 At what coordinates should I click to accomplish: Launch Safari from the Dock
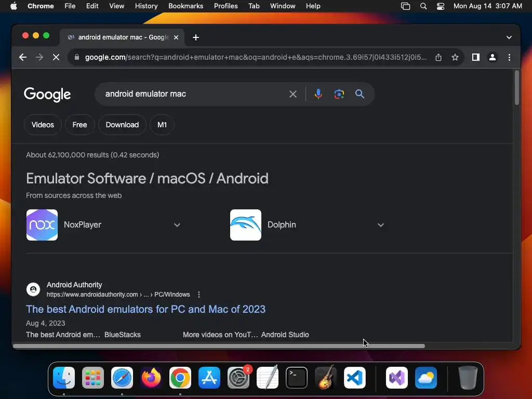click(x=122, y=378)
